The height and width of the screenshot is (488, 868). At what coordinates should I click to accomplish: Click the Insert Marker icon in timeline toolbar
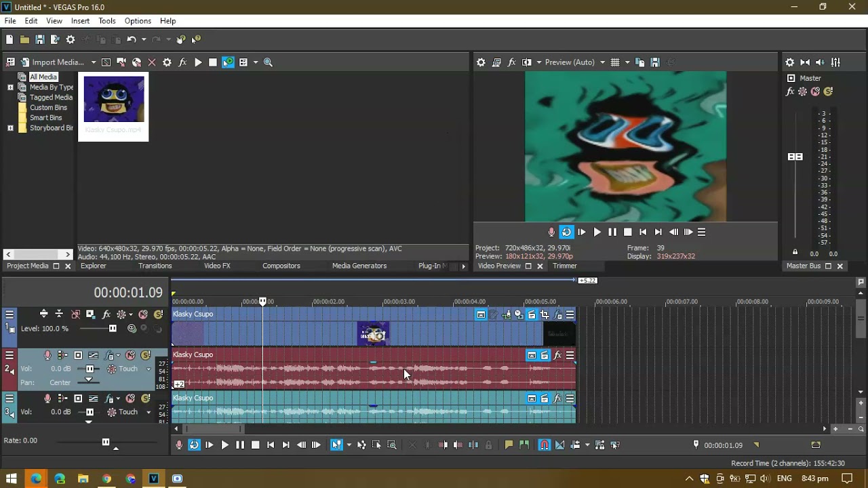coord(509,445)
